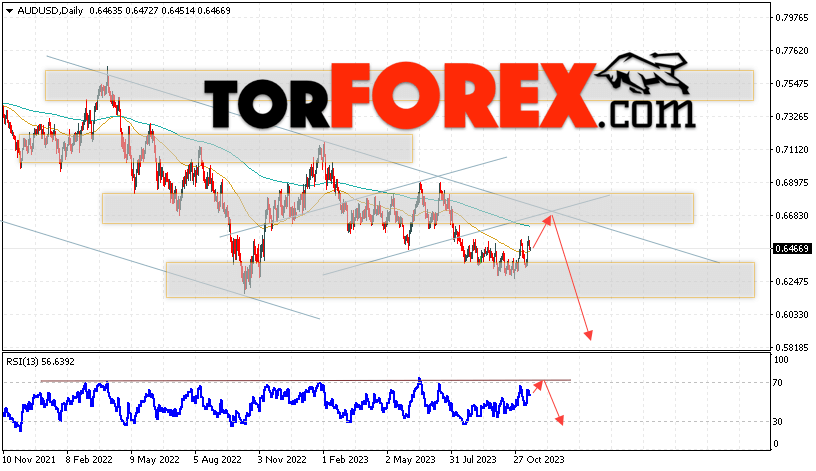
Task: Click the OHLC values 0.64635 0.64727 text
Action: (124, 10)
